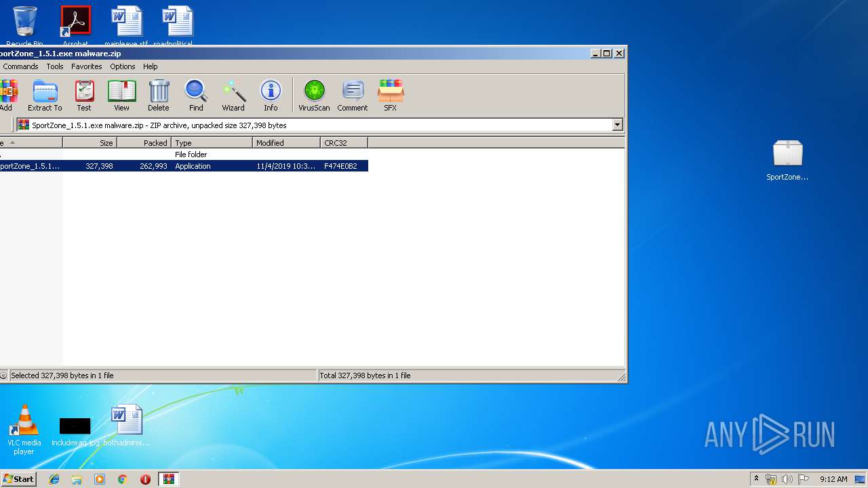Select the Recycle Bin desktop icon
Image resolution: width=868 pixels, height=488 pixels.
[24, 26]
